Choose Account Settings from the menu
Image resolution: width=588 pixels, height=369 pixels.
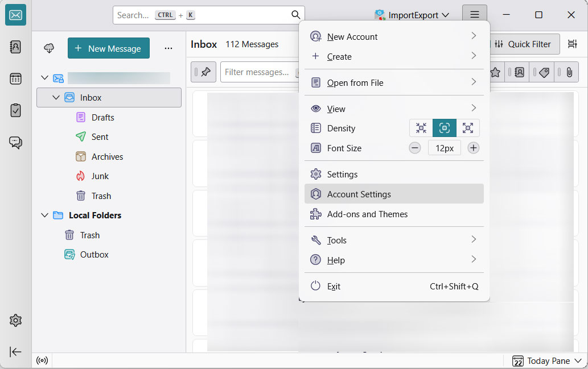point(359,194)
